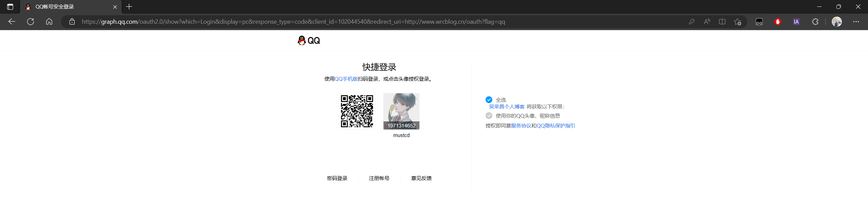Open the browser profile avatar

[x=837, y=22]
